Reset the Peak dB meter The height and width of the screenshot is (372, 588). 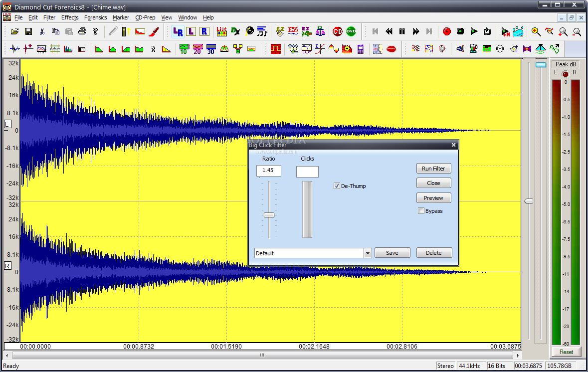pyautogui.click(x=566, y=352)
